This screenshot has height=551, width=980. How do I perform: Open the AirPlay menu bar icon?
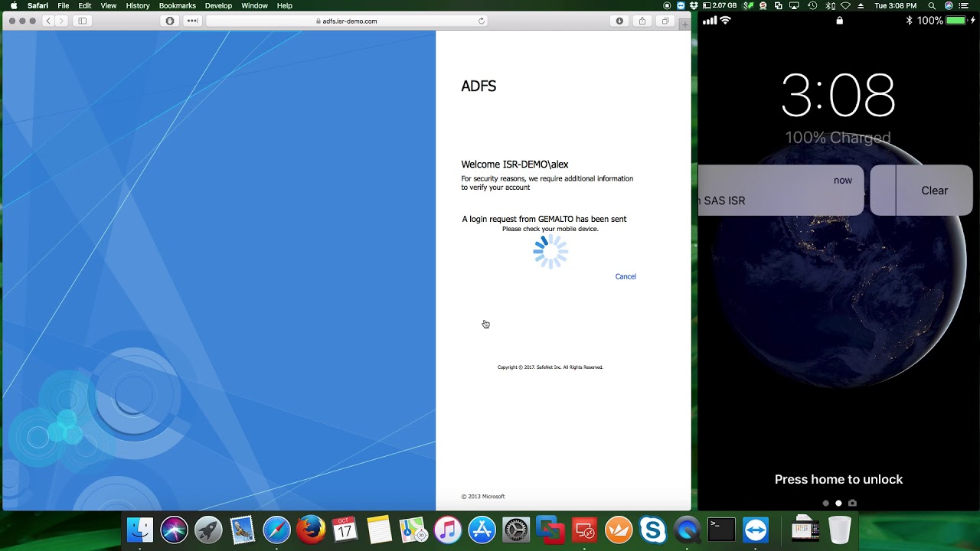click(x=795, y=5)
